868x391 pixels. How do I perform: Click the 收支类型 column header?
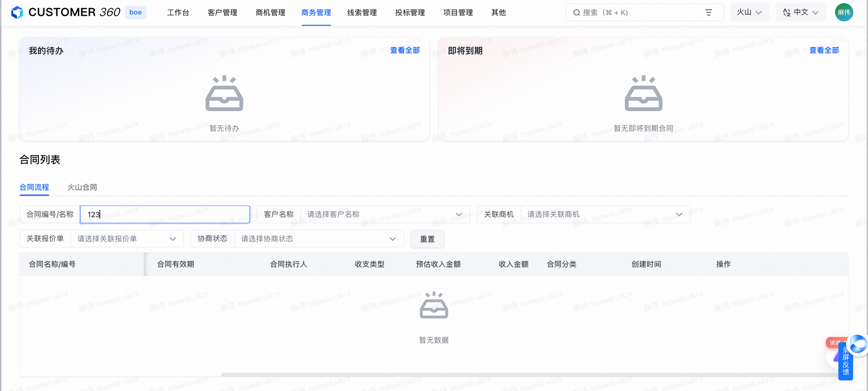pyautogui.click(x=369, y=264)
